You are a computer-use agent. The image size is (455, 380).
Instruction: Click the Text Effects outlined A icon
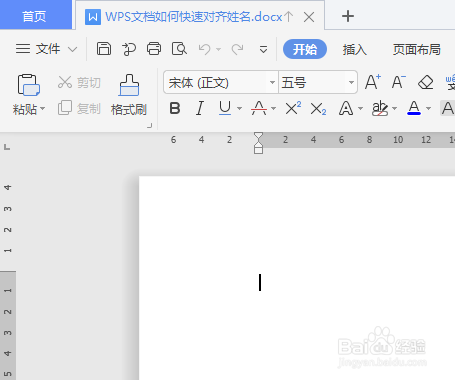(346, 109)
